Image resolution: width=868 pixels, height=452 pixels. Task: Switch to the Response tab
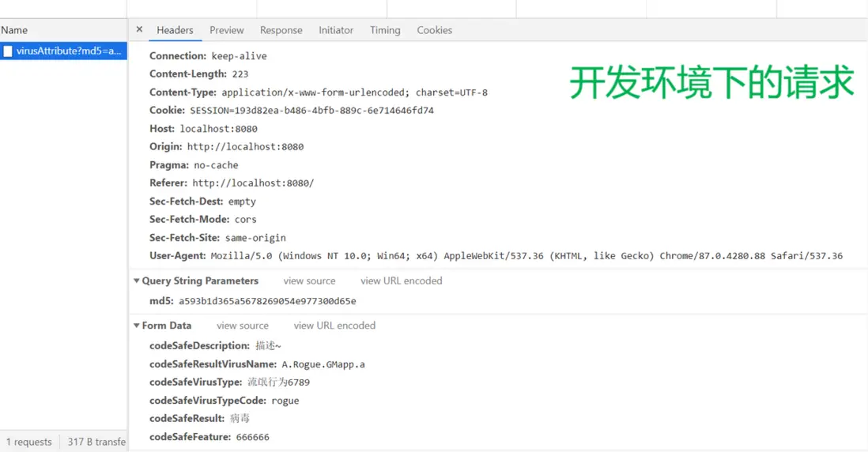pyautogui.click(x=281, y=30)
